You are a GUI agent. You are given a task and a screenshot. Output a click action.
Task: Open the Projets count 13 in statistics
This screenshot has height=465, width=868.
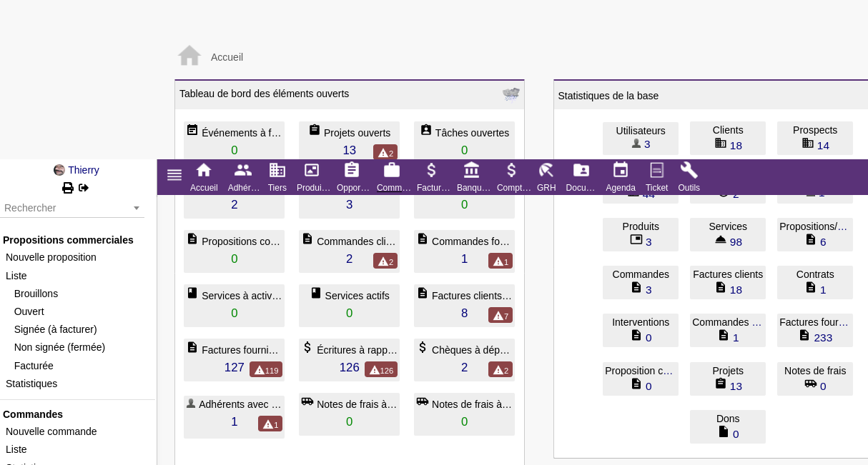point(736,386)
